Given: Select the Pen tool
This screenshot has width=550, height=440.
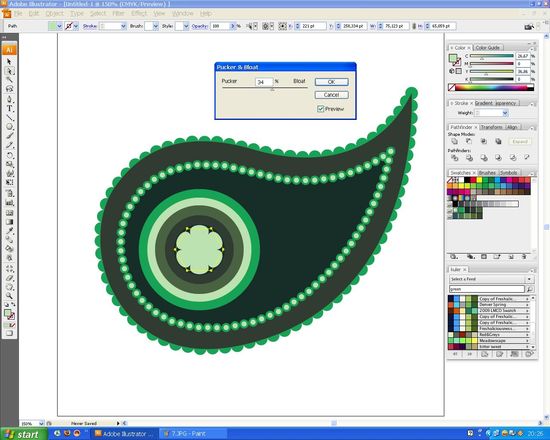Looking at the screenshot, I should click(x=9, y=99).
